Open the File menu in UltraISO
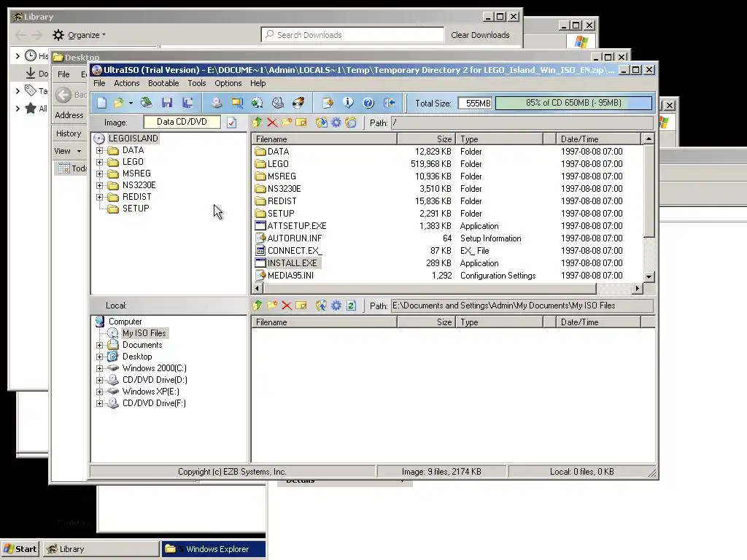 (99, 83)
